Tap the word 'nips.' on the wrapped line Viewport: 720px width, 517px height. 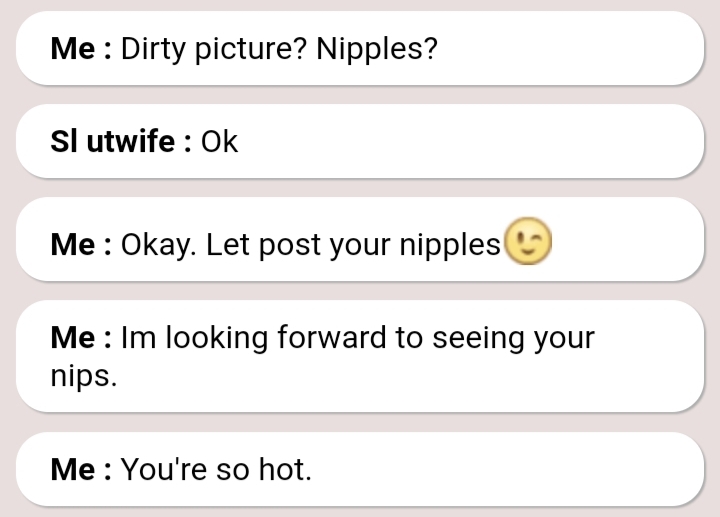(83, 376)
